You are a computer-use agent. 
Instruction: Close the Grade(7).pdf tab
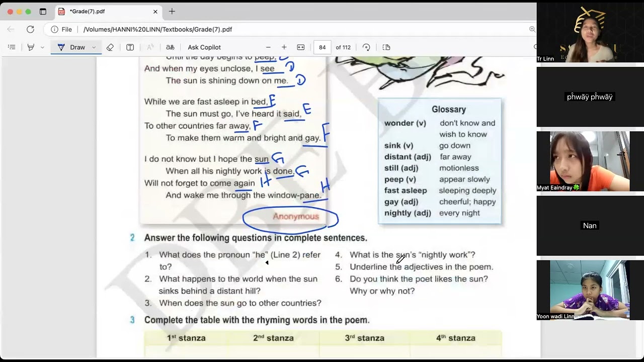(x=155, y=11)
